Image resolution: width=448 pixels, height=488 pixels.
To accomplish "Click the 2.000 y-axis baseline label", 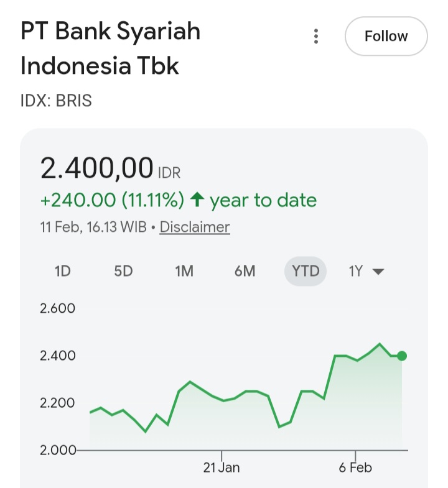I will point(57,450).
